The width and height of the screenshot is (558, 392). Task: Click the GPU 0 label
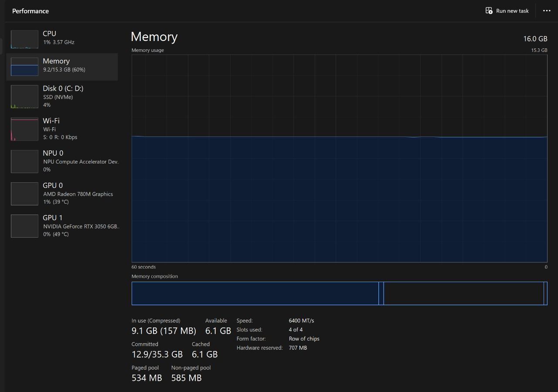point(53,185)
